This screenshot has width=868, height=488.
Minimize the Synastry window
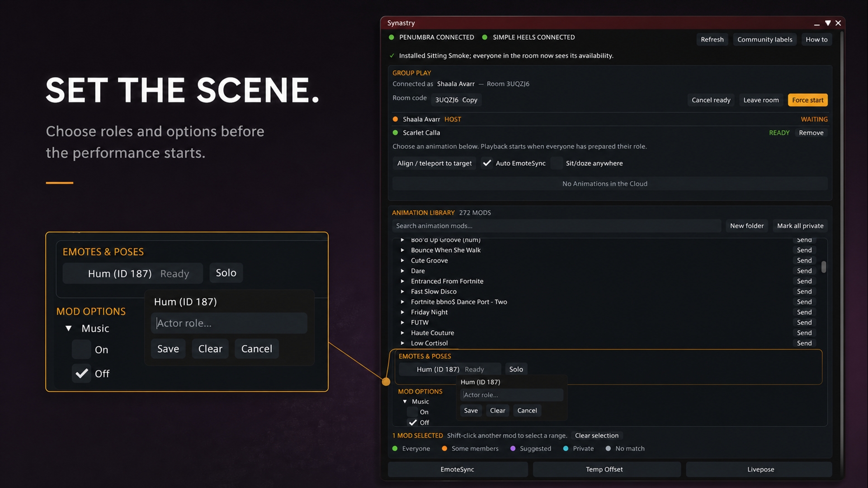(816, 23)
